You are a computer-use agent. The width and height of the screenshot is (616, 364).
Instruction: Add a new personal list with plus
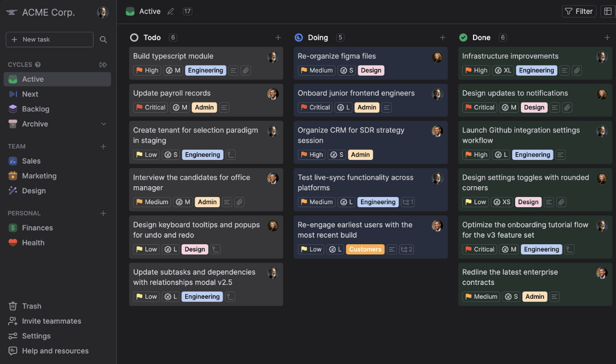coord(103,213)
